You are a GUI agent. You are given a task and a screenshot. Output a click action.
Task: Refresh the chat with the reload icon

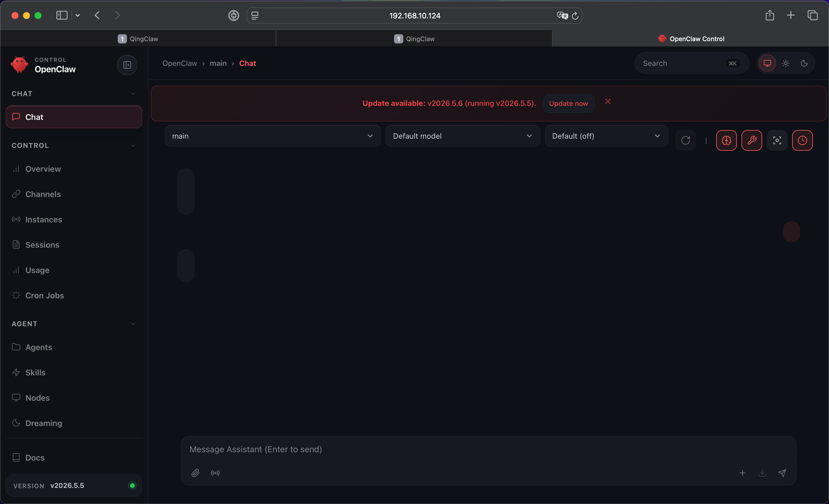pyautogui.click(x=685, y=140)
